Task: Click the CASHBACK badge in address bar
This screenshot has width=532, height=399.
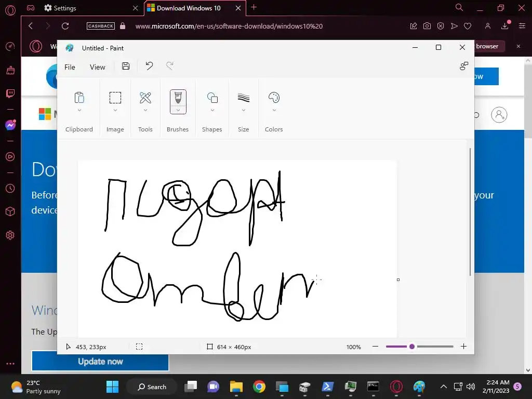Action: (100, 26)
